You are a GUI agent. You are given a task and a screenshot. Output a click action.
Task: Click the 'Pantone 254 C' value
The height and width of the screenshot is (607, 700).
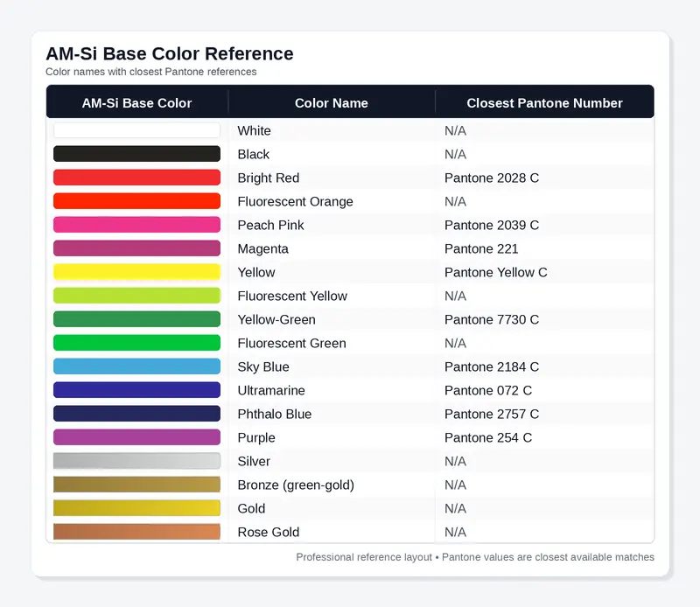pos(488,438)
